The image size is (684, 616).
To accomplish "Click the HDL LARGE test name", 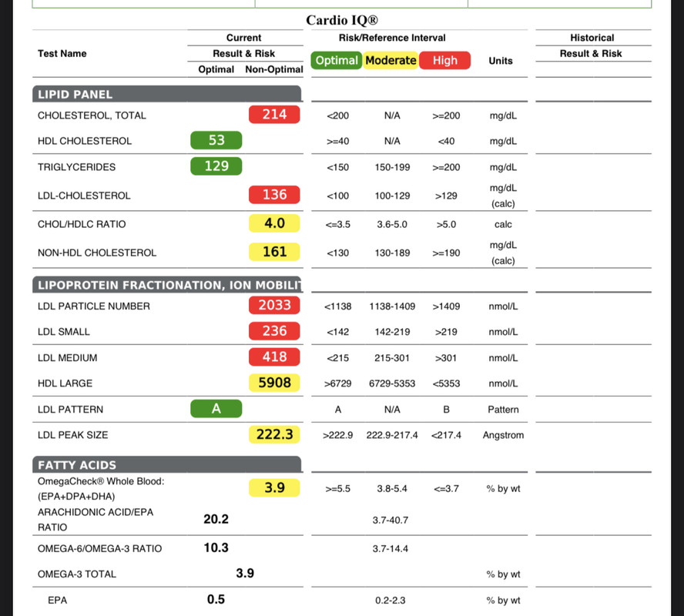I will 65,383.
